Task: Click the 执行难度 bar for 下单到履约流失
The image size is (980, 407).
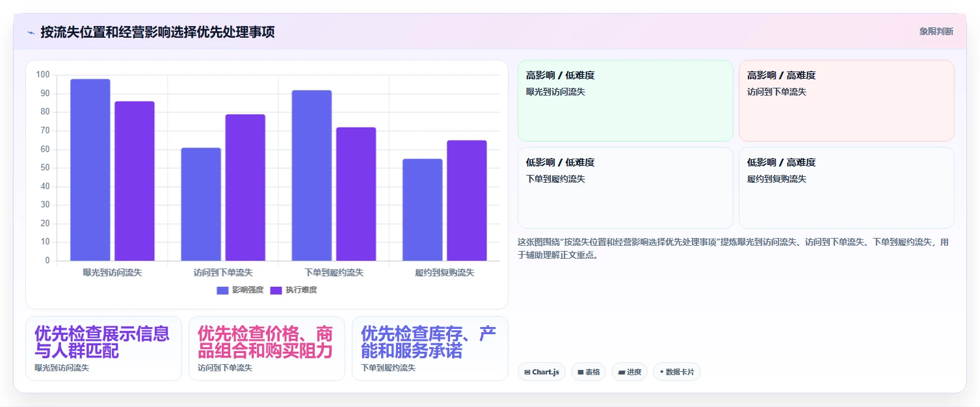Action: [356, 194]
